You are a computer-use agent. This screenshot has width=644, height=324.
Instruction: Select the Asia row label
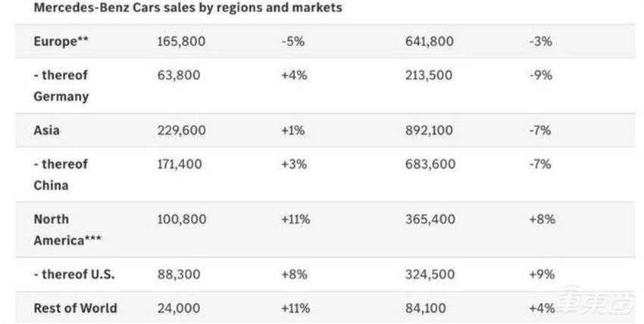click(47, 130)
